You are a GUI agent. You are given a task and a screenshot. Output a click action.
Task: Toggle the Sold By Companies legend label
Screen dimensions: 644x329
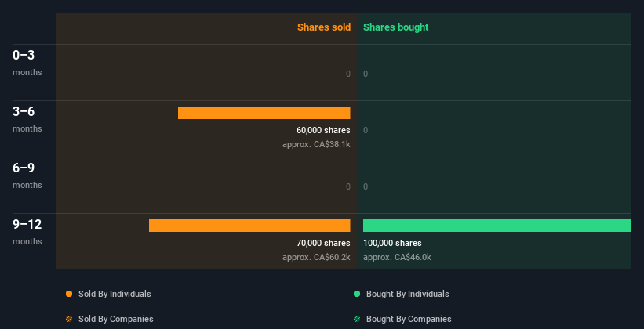[x=115, y=319]
